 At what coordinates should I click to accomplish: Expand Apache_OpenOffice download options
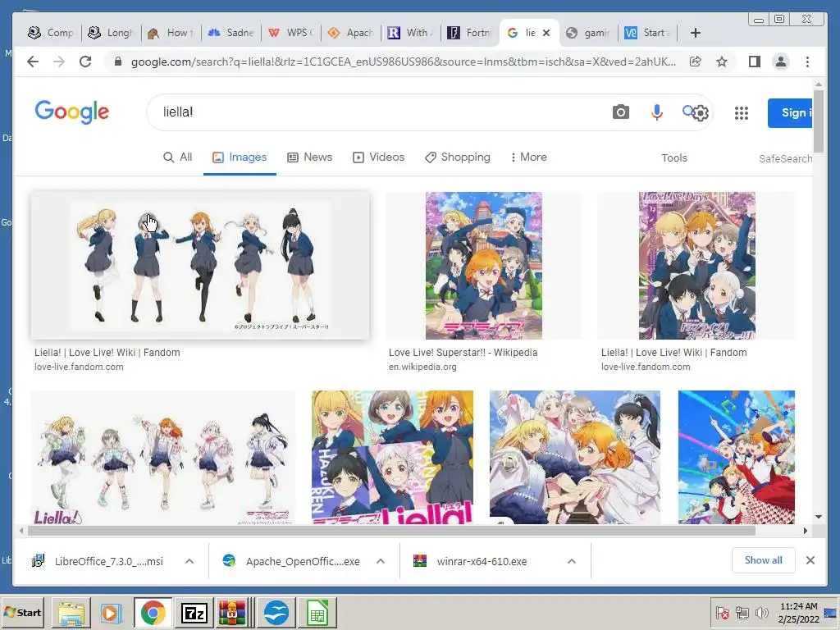pyautogui.click(x=381, y=561)
